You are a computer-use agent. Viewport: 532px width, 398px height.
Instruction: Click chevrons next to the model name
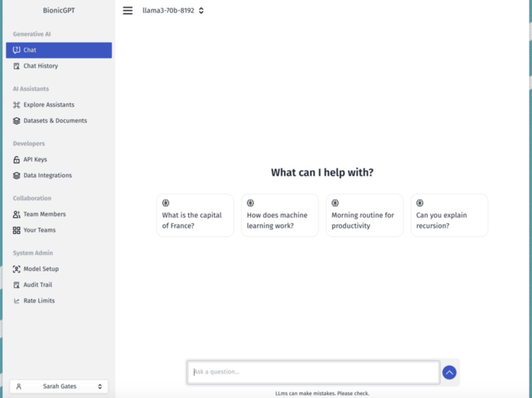(x=201, y=11)
